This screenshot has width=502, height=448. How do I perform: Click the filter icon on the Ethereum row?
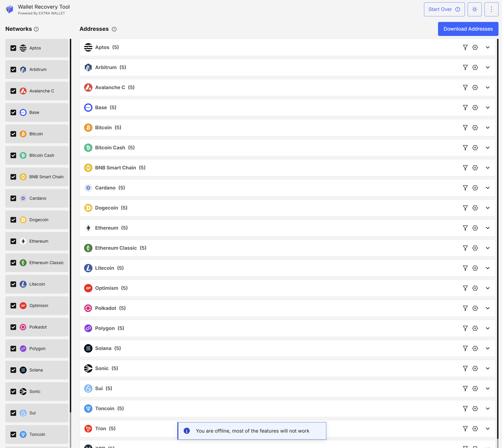465,228
